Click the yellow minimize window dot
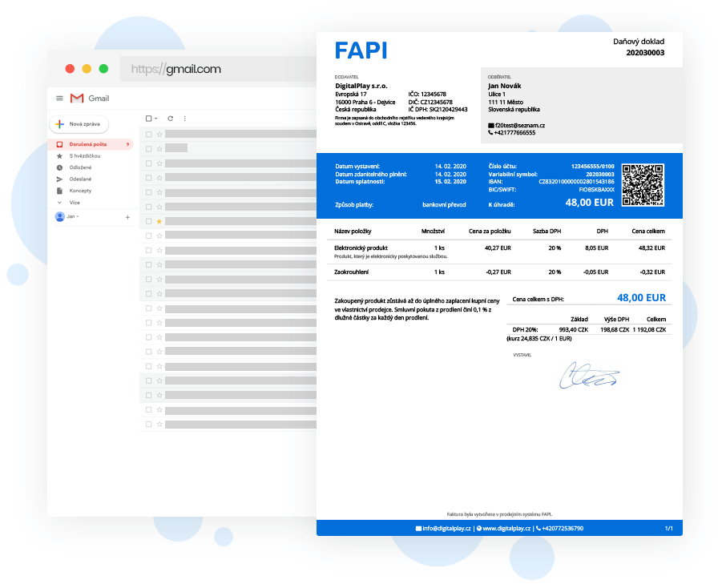Viewport: 718px width, 588px height. click(x=87, y=69)
